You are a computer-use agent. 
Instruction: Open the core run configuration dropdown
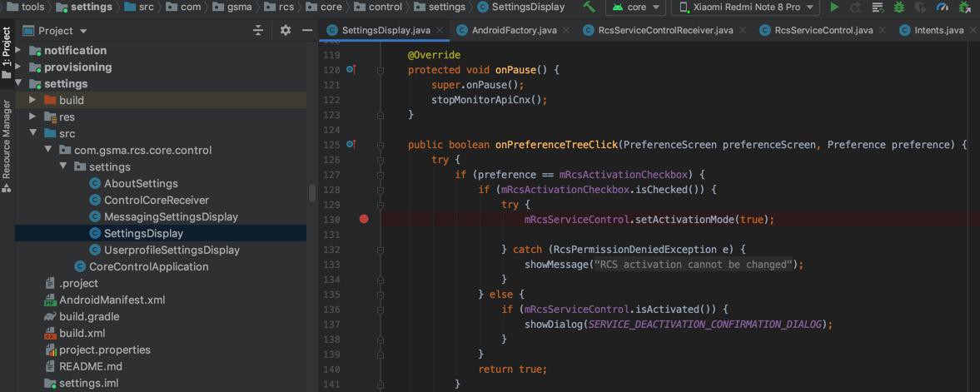click(x=635, y=7)
